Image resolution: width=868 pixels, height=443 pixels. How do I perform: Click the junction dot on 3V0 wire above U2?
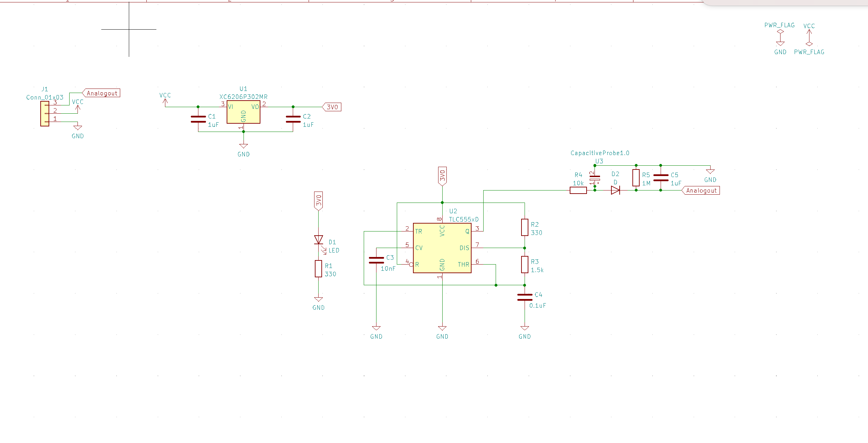click(442, 203)
